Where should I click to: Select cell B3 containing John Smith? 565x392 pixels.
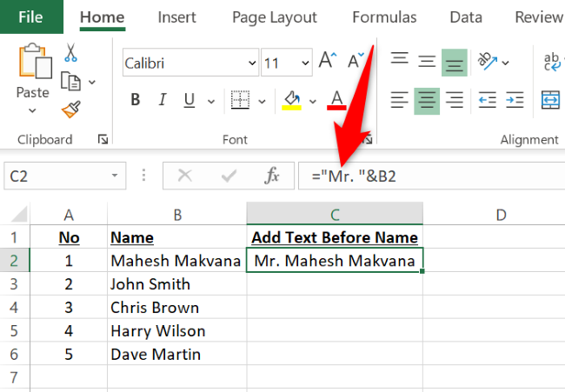176,284
